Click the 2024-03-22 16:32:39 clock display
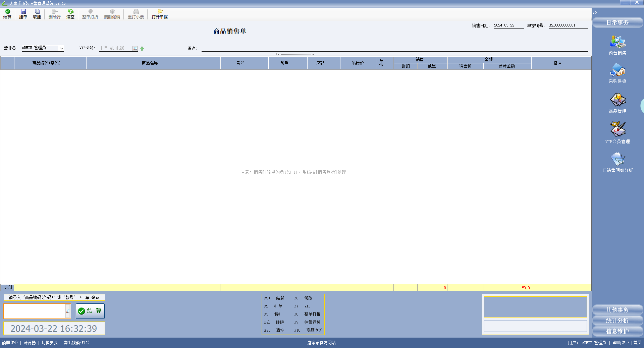The width and height of the screenshot is (644, 348). pyautogui.click(x=54, y=329)
